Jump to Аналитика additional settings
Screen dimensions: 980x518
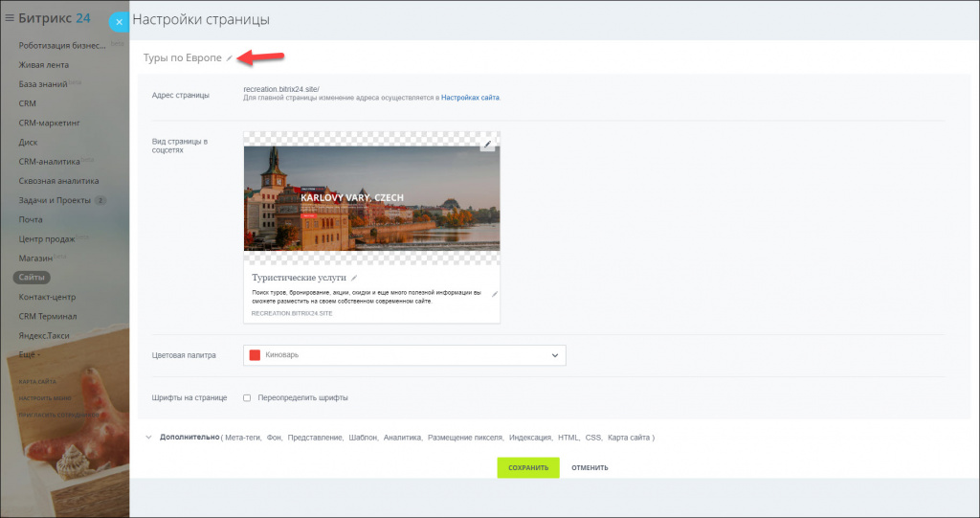coord(403,438)
